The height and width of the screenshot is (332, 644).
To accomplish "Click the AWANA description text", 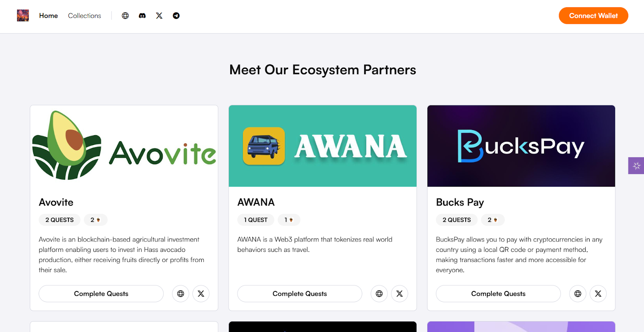I will [315, 245].
